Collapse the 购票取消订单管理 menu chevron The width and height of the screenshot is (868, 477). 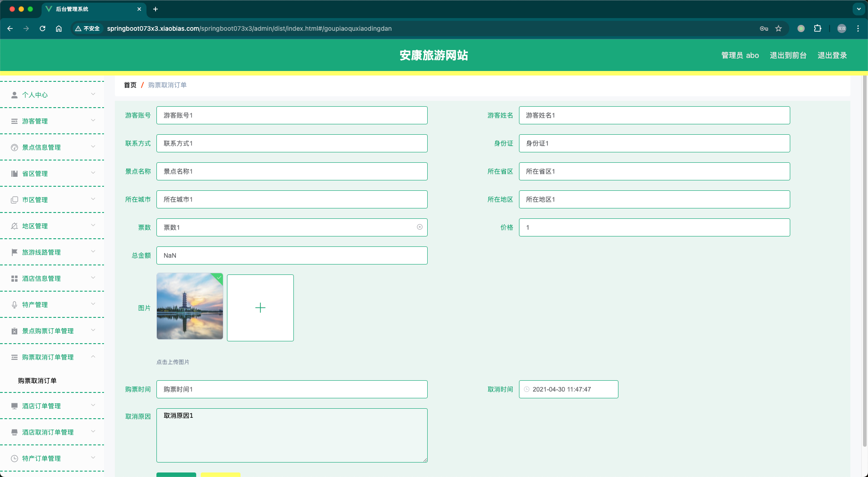tap(93, 356)
